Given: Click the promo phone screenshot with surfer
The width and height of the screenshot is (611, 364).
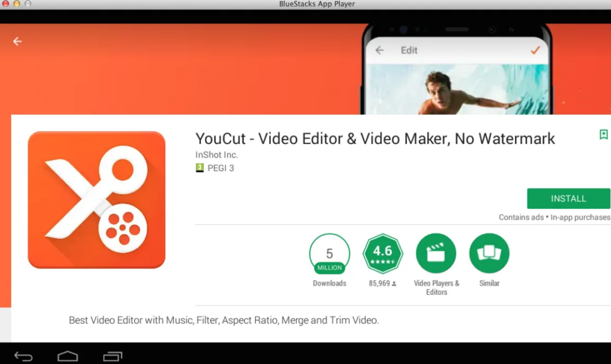Looking at the screenshot, I should (456, 70).
